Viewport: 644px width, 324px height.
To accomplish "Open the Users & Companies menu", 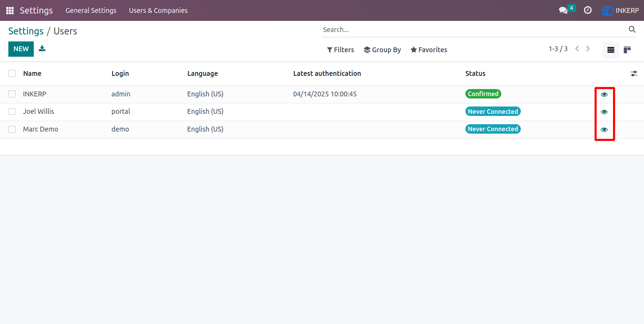I will (158, 10).
